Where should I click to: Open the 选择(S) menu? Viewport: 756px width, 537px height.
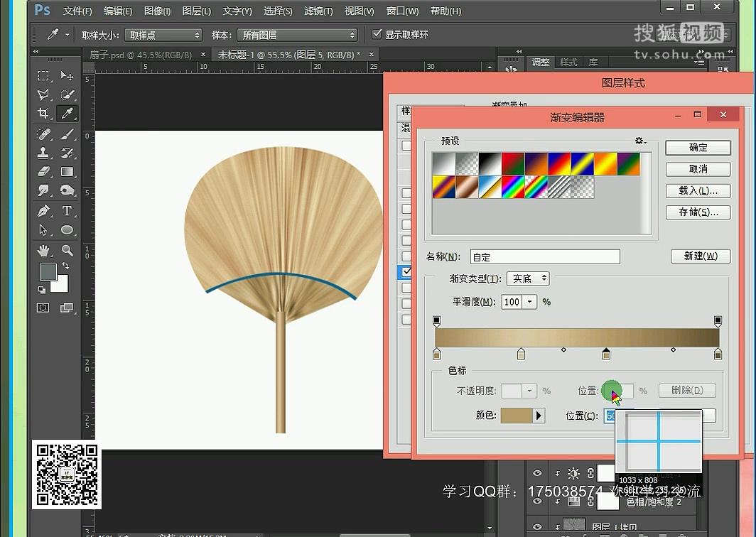278,11
